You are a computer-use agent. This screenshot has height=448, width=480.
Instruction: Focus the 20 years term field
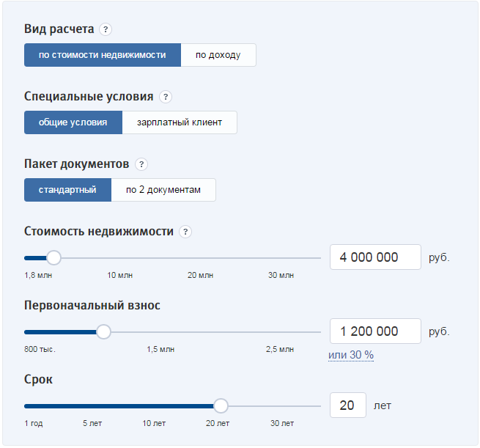[x=348, y=405]
